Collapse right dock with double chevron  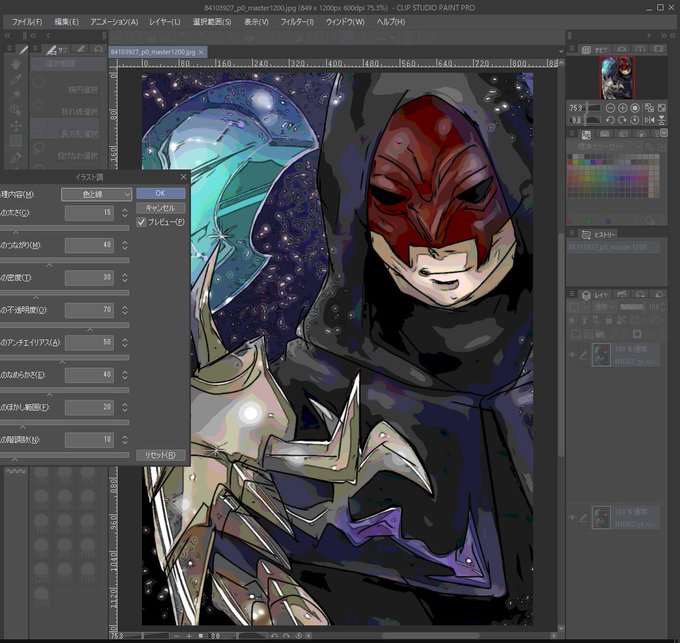point(664,36)
